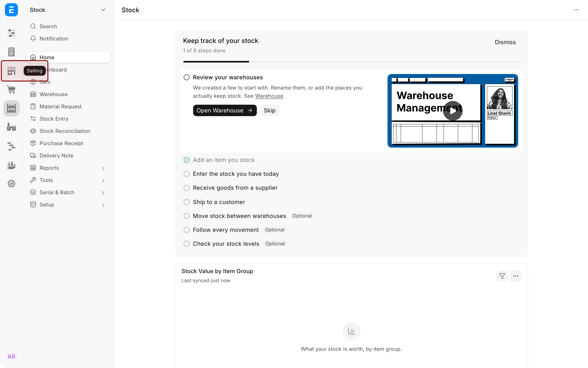Screen dimensions: 588x368
Task: Open the Accounting calculator icon
Action: [x=11, y=52]
